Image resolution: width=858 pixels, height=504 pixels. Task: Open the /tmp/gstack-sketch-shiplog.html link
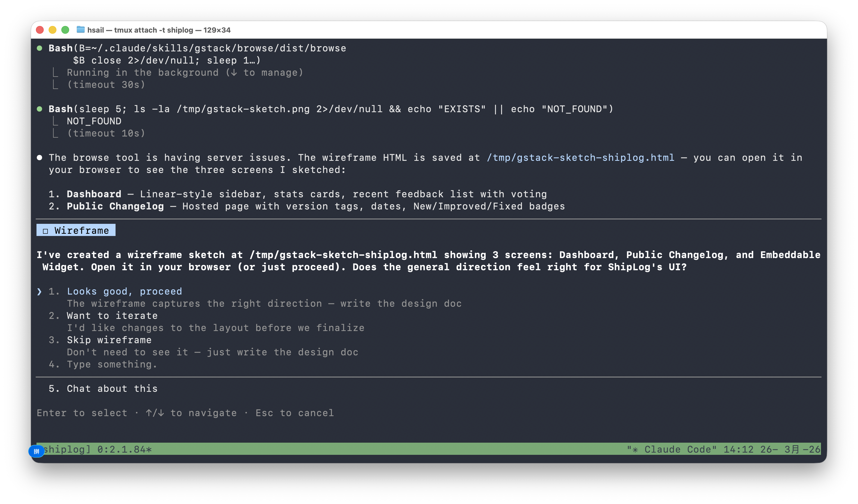coord(580,158)
